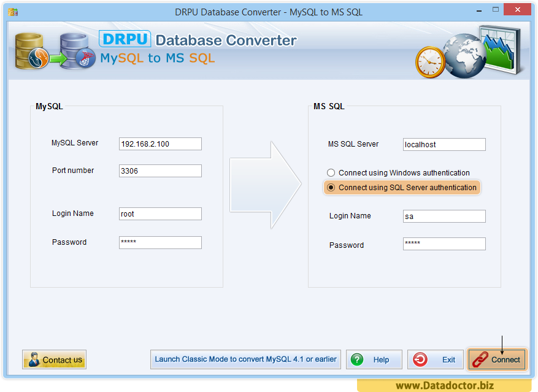Click the MySQL Server label
Screen dimensions: 538x392
[x=75, y=143]
